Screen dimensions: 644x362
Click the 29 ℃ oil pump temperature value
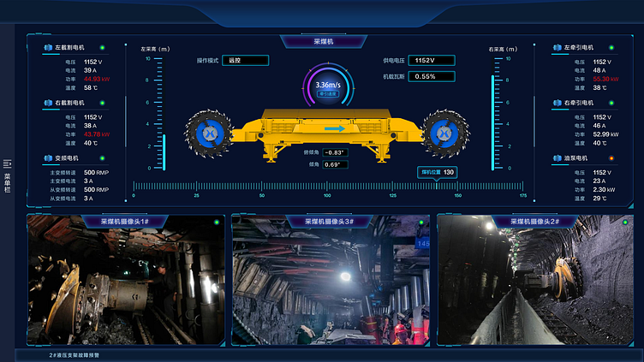click(600, 199)
